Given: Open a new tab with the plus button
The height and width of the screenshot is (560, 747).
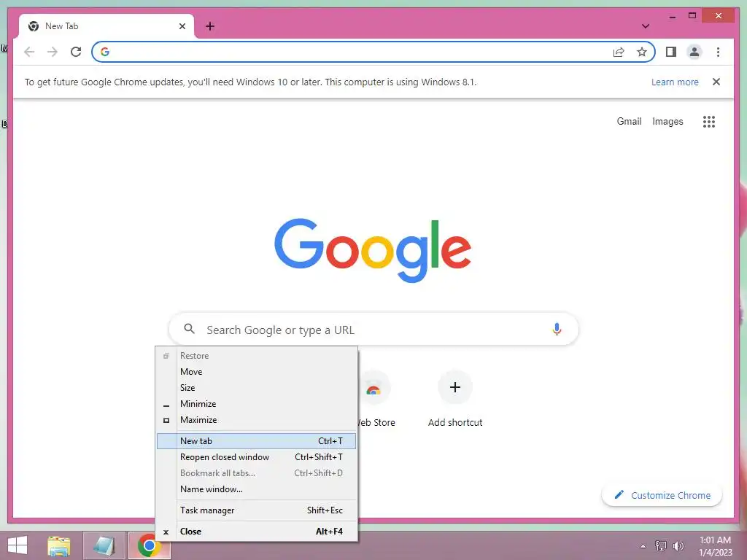Looking at the screenshot, I should point(210,26).
